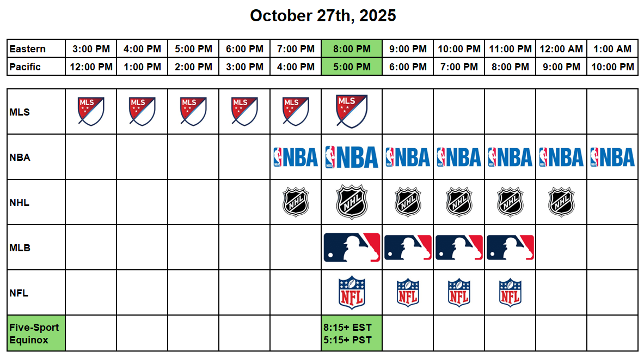
Task: Select the NHL shield under 12:00 AM Eastern
Action: pos(561,202)
